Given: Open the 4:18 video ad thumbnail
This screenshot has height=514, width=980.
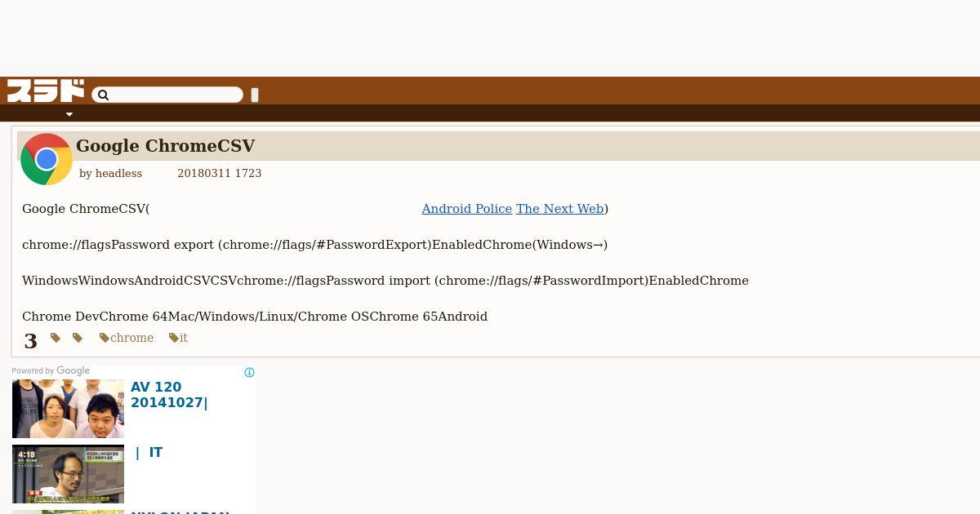Looking at the screenshot, I should [x=68, y=474].
